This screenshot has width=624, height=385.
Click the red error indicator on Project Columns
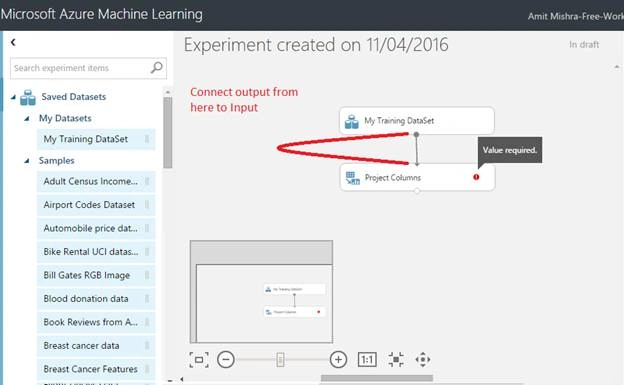click(x=476, y=177)
